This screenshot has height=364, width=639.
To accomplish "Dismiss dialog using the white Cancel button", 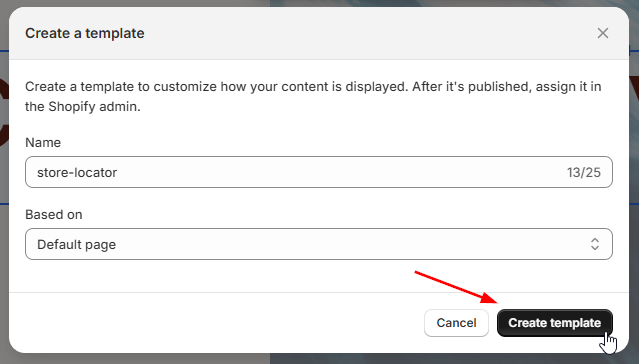I will pyautogui.click(x=456, y=323).
